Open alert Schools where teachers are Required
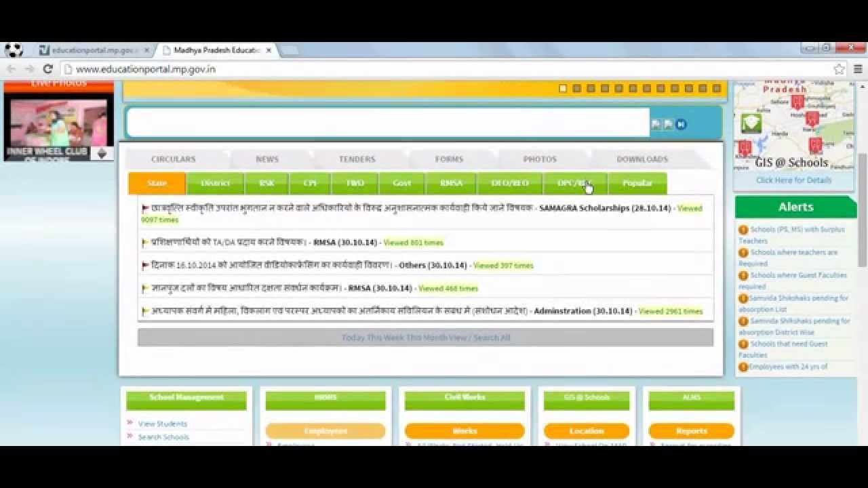Image resolution: width=868 pixels, height=488 pixels. click(x=789, y=258)
